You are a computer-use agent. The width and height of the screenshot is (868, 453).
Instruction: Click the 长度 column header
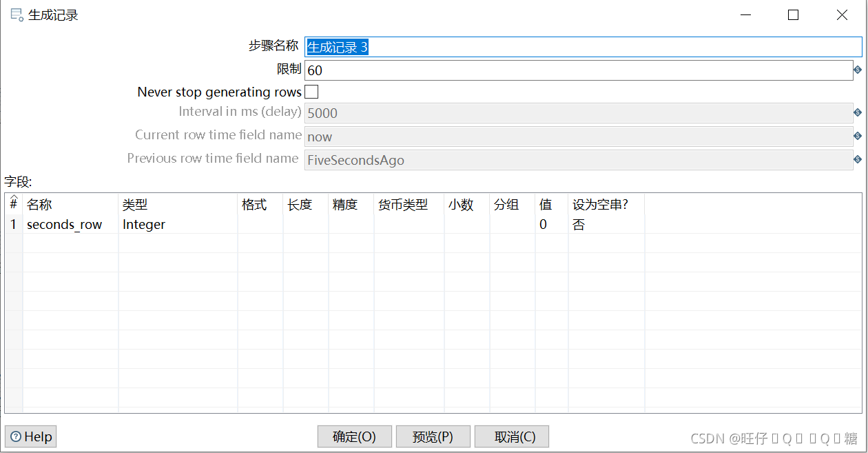click(x=306, y=205)
